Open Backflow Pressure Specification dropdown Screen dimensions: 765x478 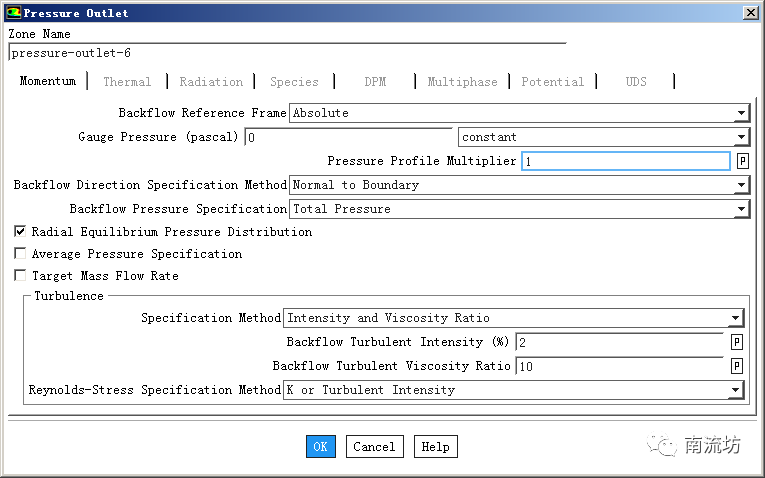click(740, 209)
